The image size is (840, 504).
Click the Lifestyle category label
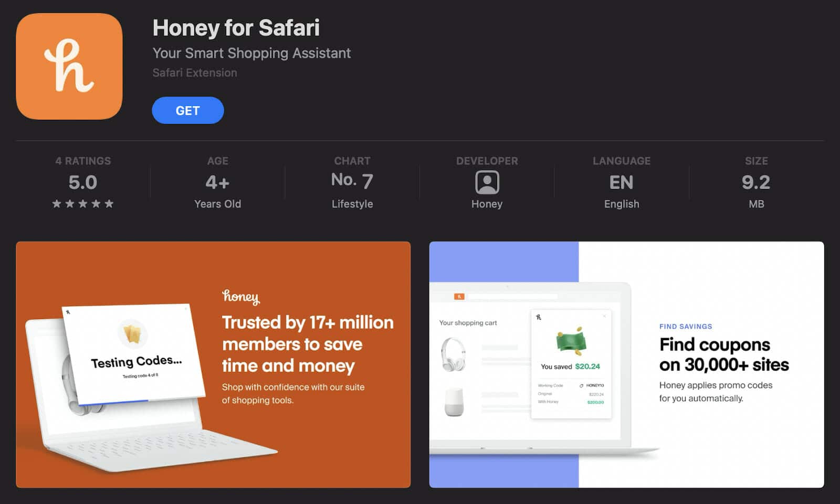[x=352, y=204]
